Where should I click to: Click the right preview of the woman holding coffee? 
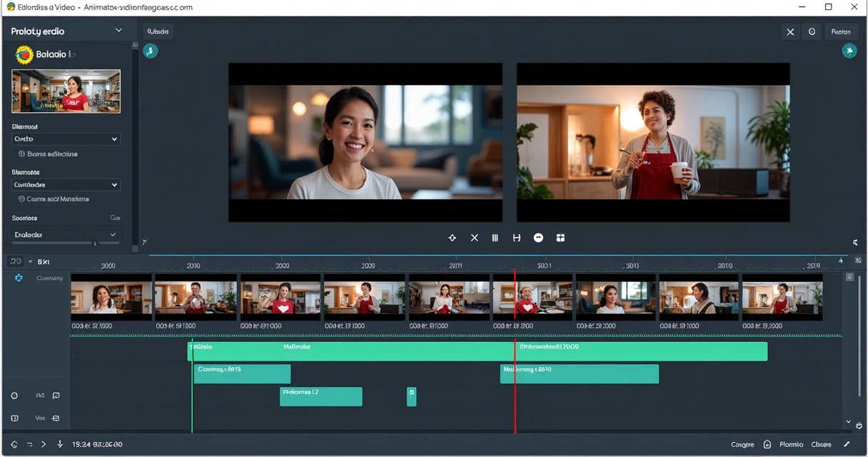point(653,142)
